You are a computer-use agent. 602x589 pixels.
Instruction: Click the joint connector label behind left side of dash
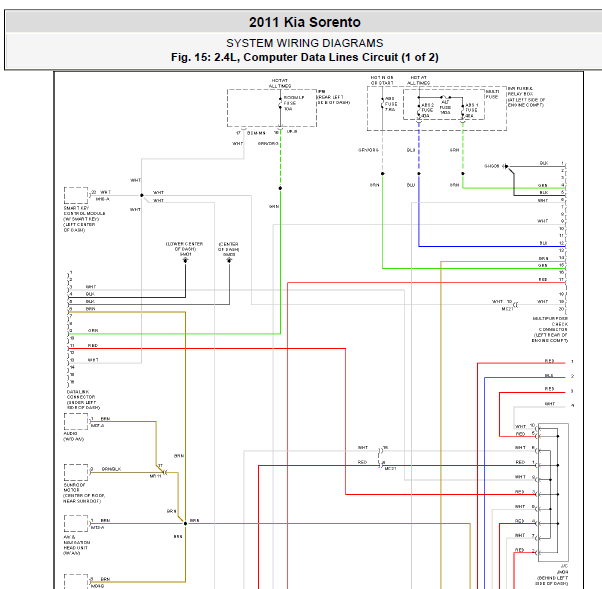tap(552, 574)
